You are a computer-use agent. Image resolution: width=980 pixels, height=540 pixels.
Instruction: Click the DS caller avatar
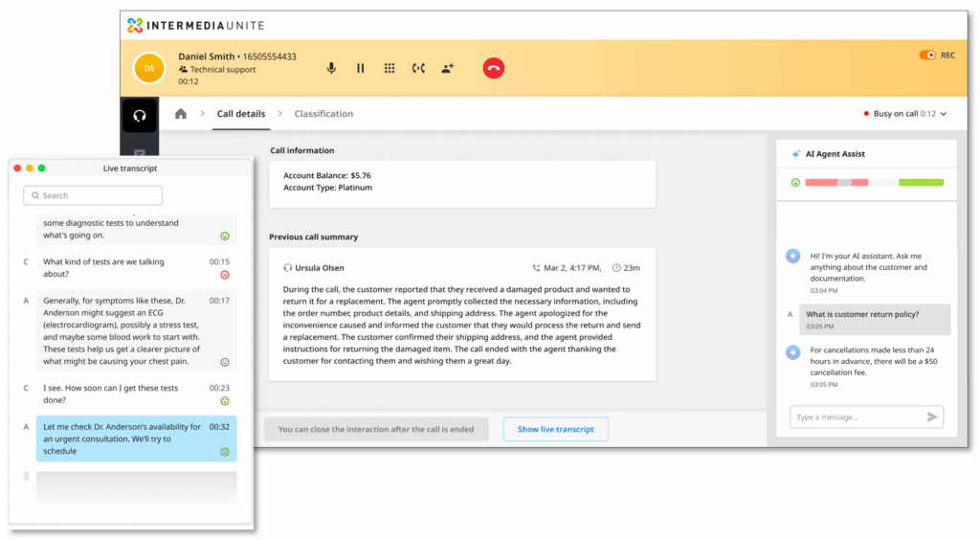148,68
